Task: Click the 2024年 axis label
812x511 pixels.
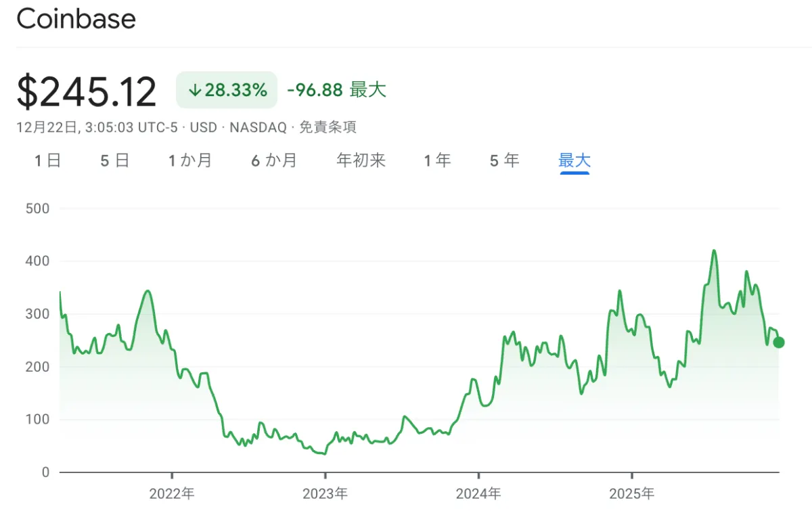Action: pos(480,494)
